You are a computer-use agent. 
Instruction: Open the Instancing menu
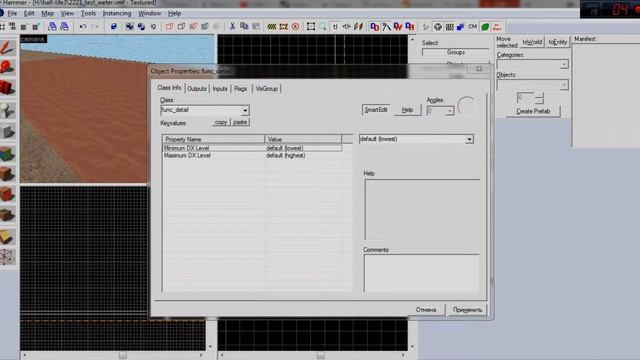point(117,13)
